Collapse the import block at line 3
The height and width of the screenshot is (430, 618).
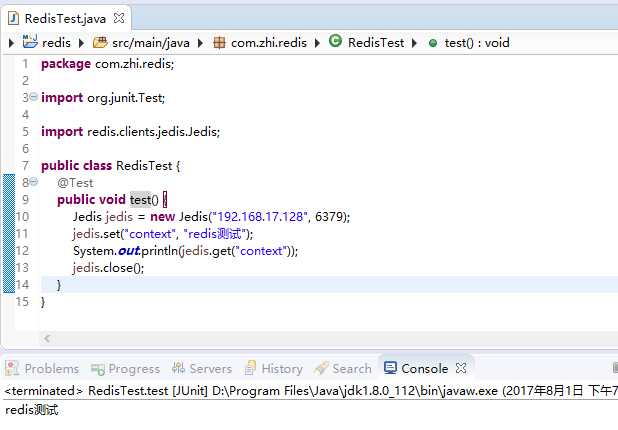coord(34,96)
